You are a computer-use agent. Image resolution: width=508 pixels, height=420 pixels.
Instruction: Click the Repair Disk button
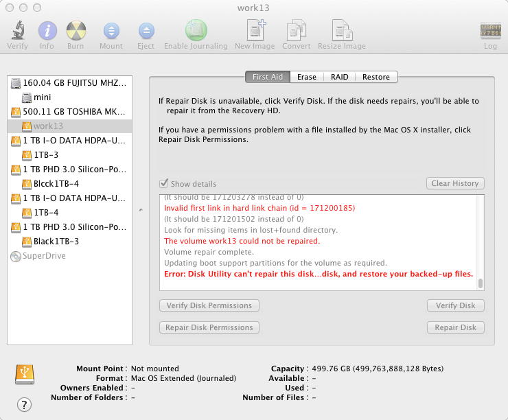456,327
